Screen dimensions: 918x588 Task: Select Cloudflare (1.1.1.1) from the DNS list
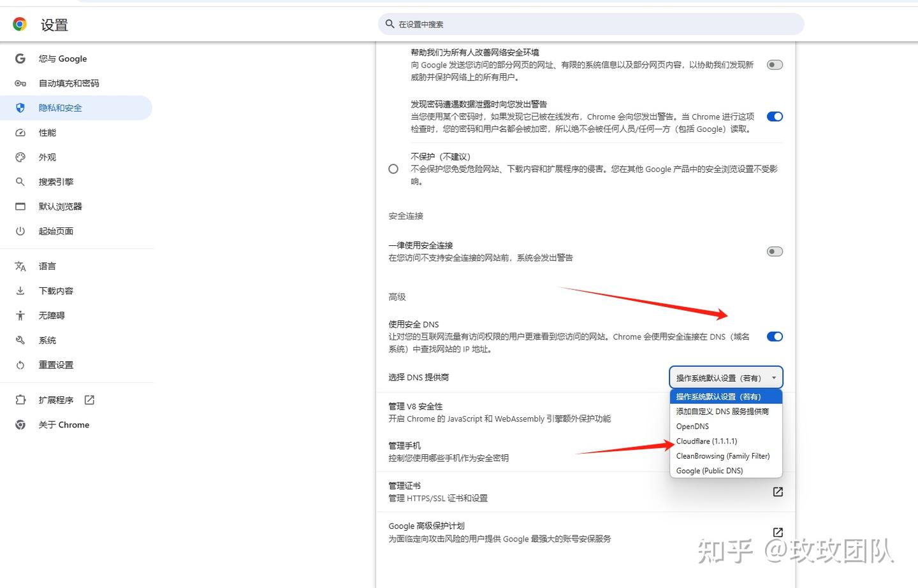[707, 441]
